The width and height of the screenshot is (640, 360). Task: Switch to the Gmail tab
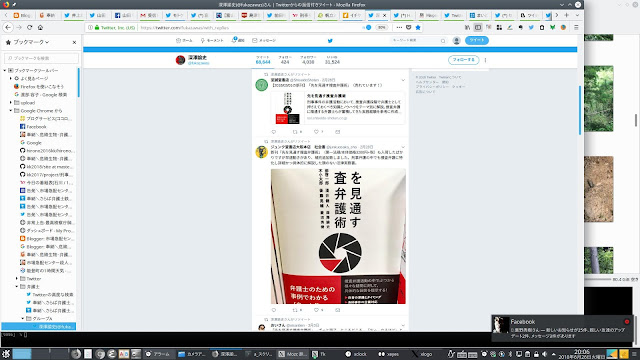coord(149,15)
